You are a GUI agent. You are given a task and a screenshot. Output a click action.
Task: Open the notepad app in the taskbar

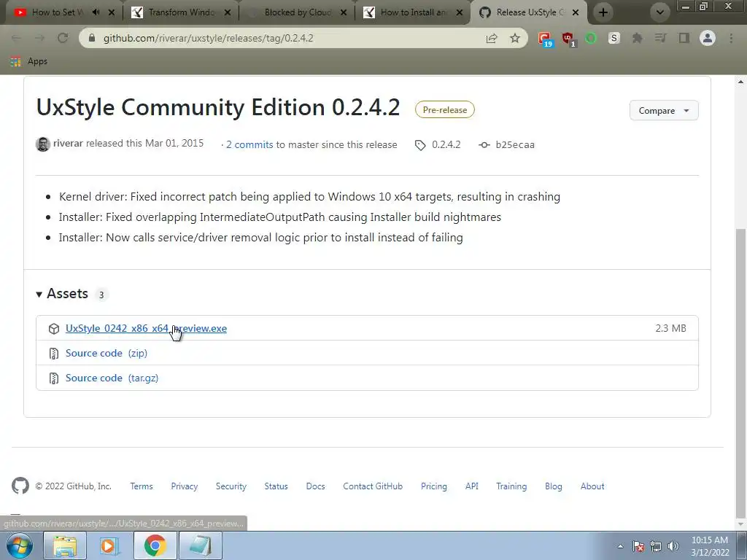tap(201, 545)
